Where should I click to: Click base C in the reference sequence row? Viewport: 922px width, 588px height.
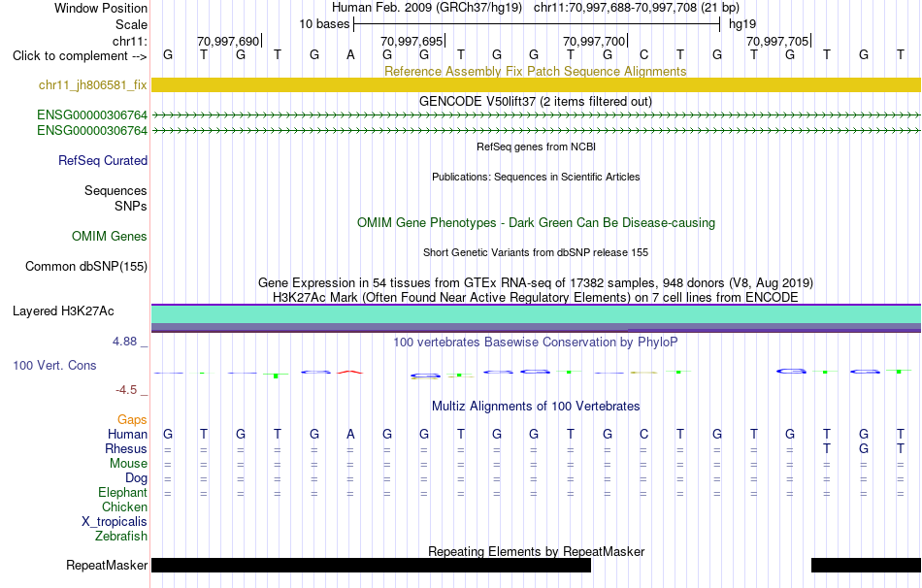tap(643, 55)
